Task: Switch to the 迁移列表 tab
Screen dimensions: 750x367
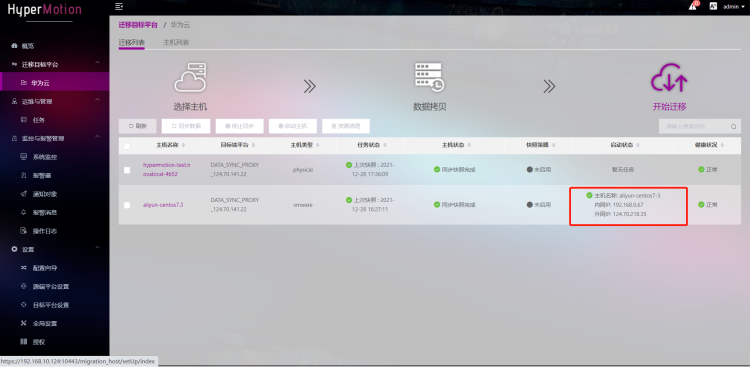Action: coord(132,43)
